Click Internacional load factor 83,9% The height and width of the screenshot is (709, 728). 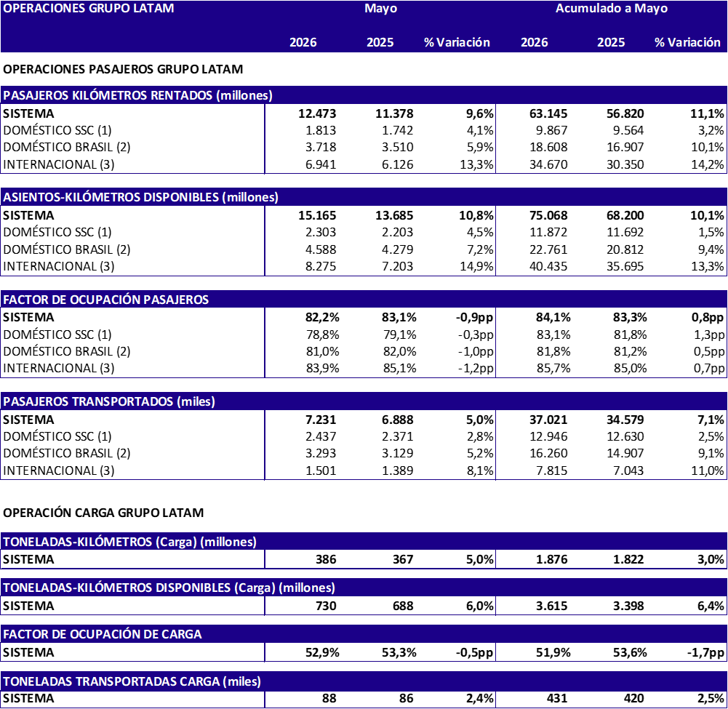pyautogui.click(x=322, y=368)
